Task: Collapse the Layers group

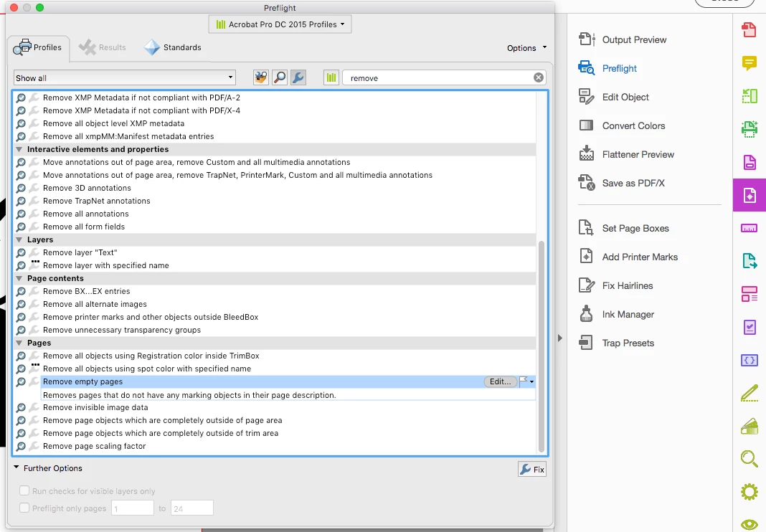Action: point(19,240)
